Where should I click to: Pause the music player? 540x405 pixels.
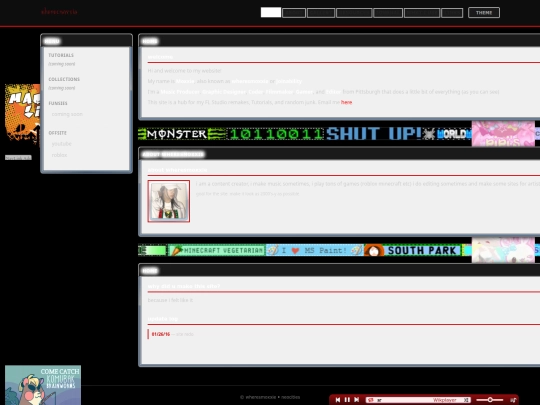[347, 399]
